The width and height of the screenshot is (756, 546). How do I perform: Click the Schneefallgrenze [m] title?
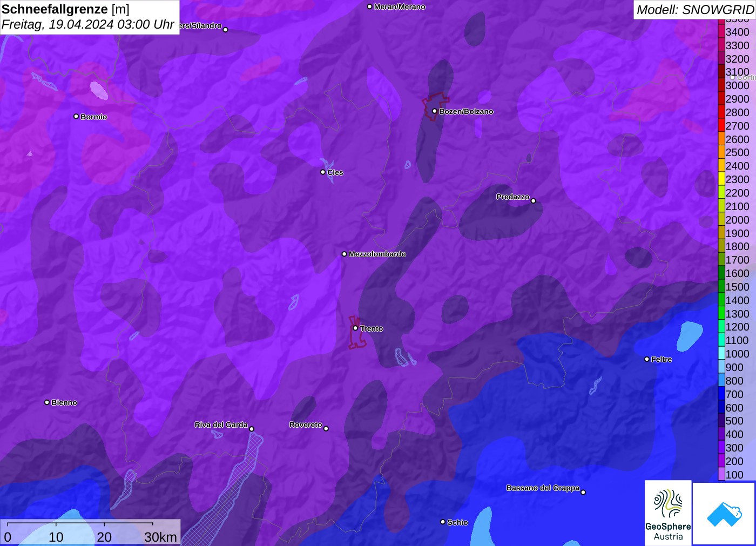65,9
